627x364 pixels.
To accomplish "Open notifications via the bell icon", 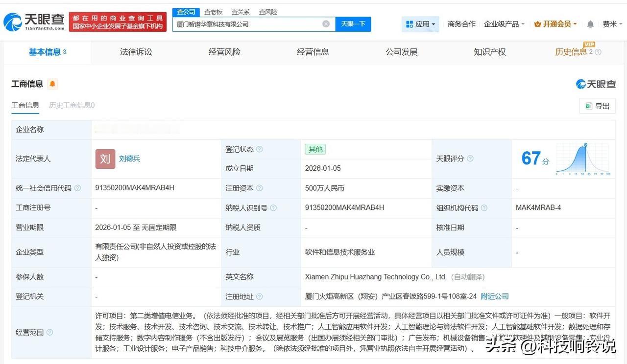I will pyautogui.click(x=590, y=23).
